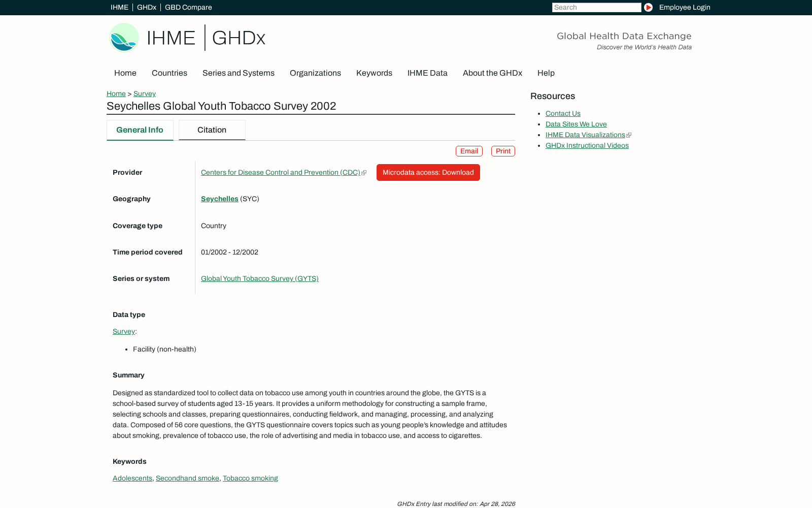
Task: Open IHME Data menu
Action: [x=427, y=73]
